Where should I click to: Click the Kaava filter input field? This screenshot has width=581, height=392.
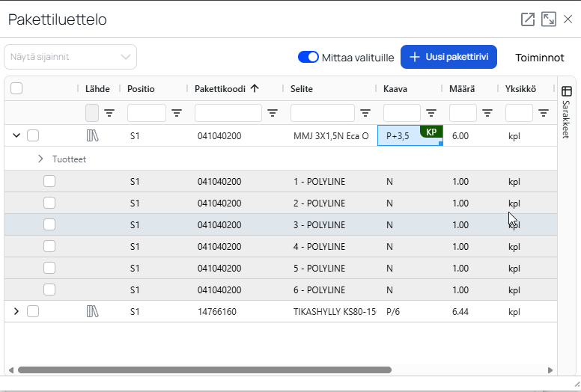click(x=401, y=113)
